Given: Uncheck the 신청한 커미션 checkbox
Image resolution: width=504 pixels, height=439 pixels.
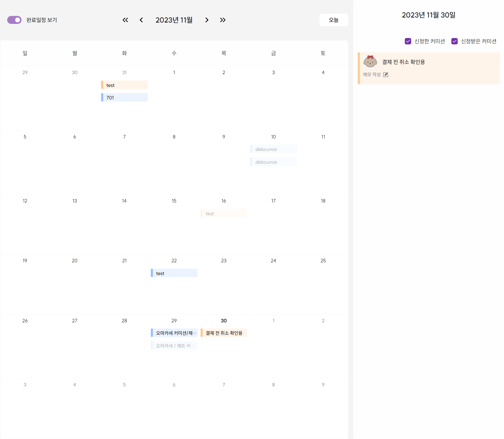Looking at the screenshot, I should tap(408, 41).
